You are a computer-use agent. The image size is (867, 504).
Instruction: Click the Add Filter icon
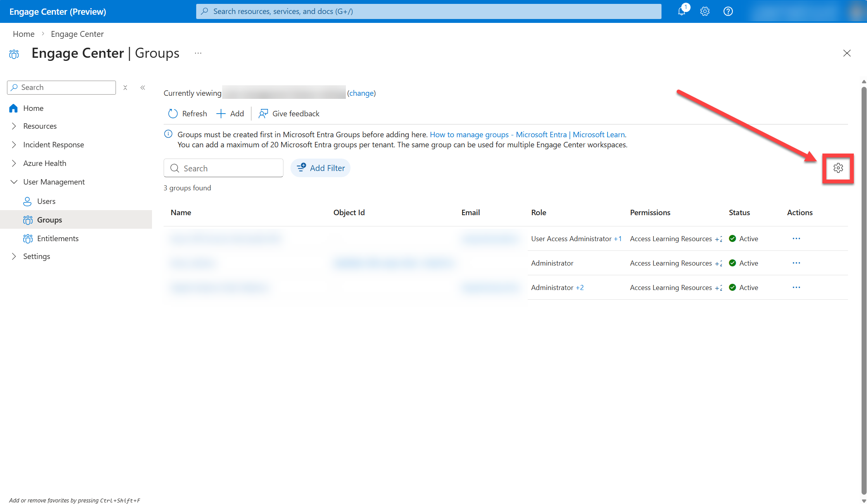pyautogui.click(x=301, y=167)
